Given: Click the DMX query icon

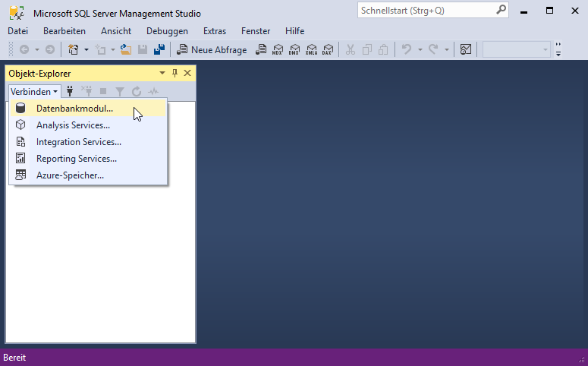Looking at the screenshot, I should [294, 49].
